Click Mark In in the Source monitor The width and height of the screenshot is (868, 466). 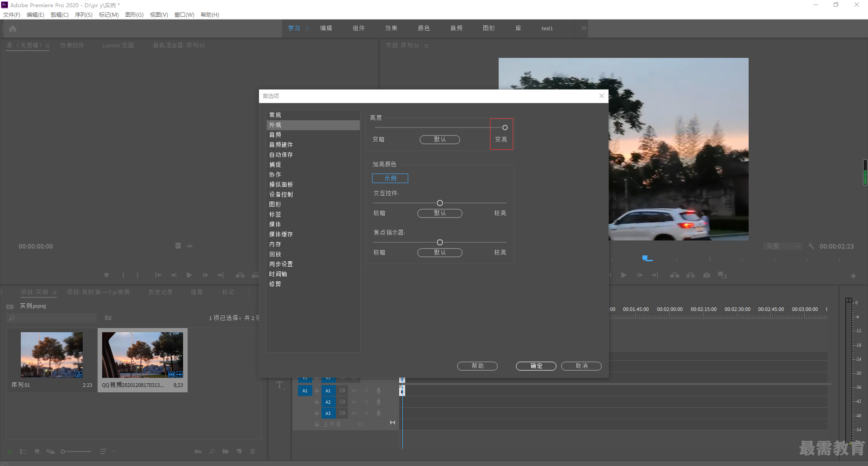point(123,275)
